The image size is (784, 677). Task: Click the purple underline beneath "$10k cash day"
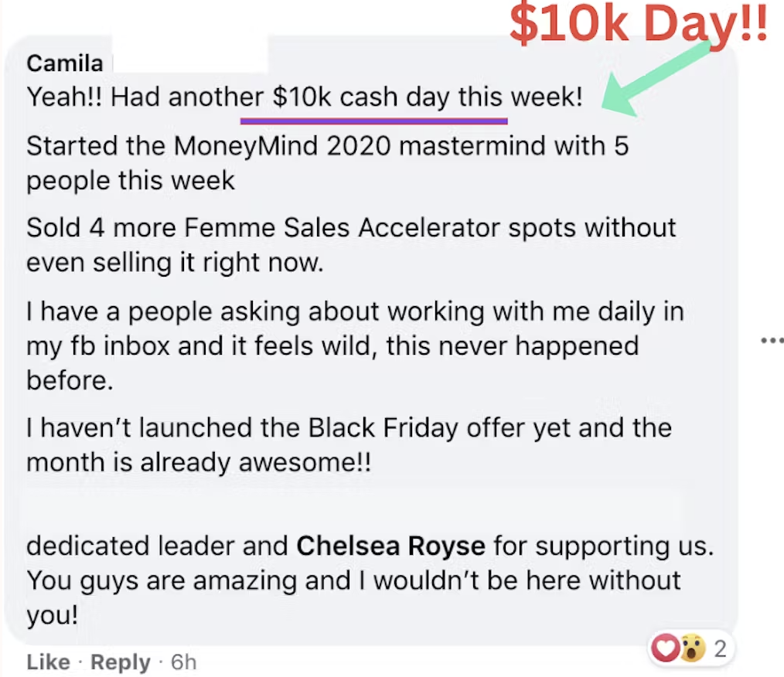[x=373, y=121]
